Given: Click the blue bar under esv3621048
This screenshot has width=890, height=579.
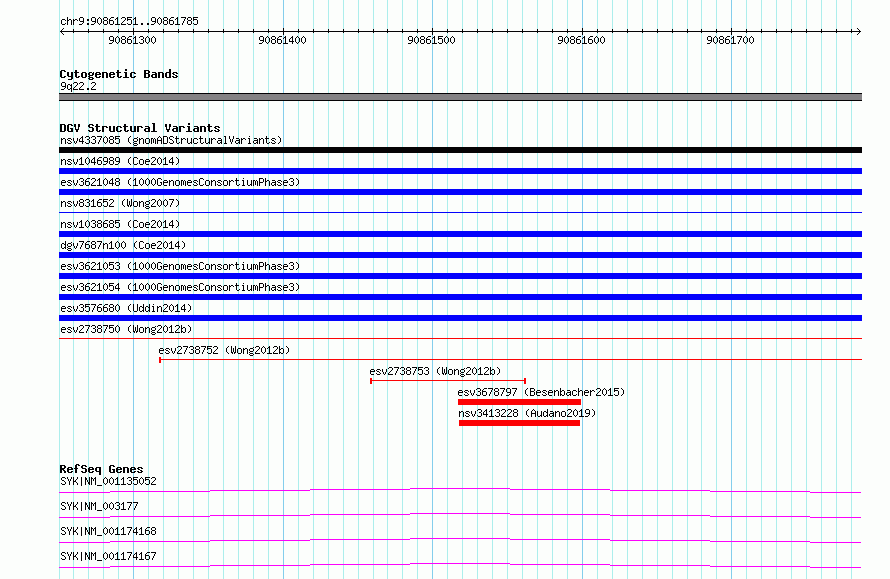Looking at the screenshot, I should pyautogui.click(x=460, y=192).
